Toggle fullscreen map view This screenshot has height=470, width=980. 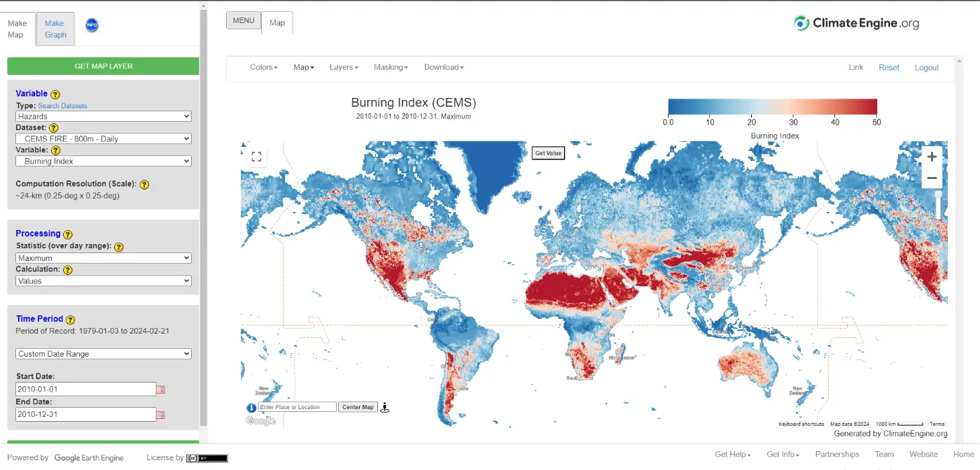[x=256, y=157]
